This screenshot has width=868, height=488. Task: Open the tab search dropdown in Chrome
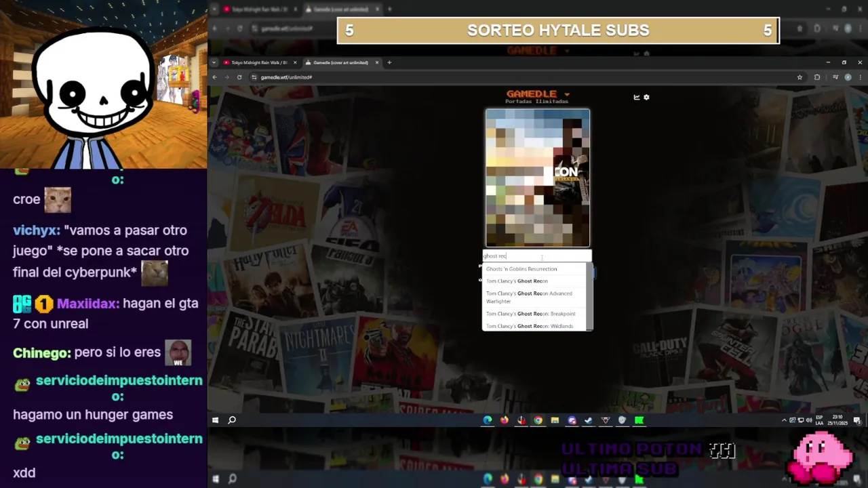(214, 62)
